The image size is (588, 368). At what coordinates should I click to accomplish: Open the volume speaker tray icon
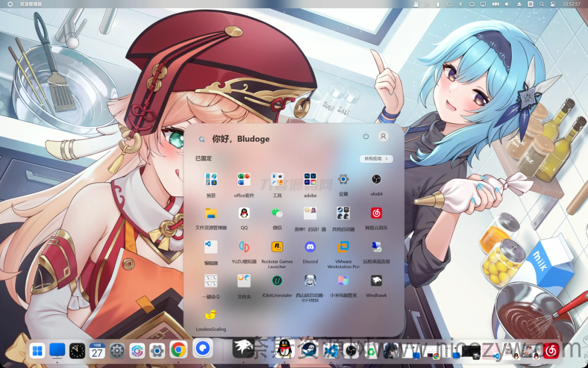tap(507, 4)
